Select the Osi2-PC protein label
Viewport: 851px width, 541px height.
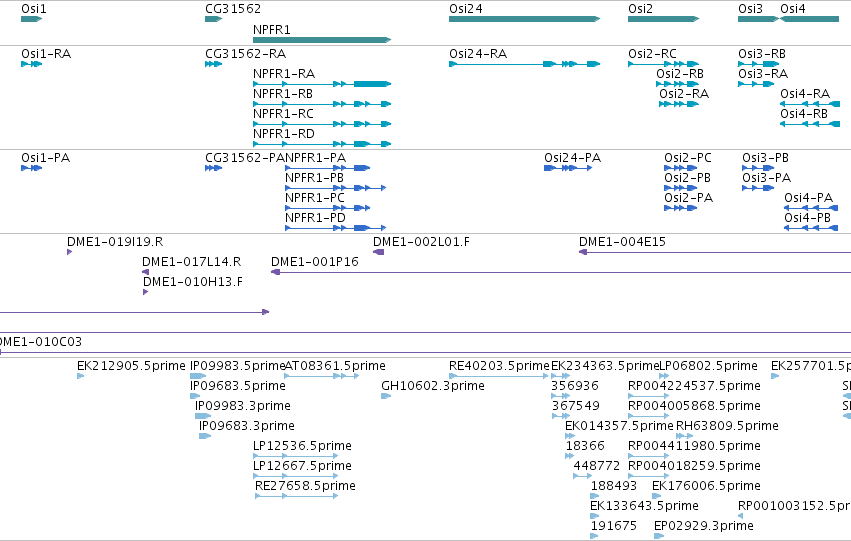click(x=688, y=158)
